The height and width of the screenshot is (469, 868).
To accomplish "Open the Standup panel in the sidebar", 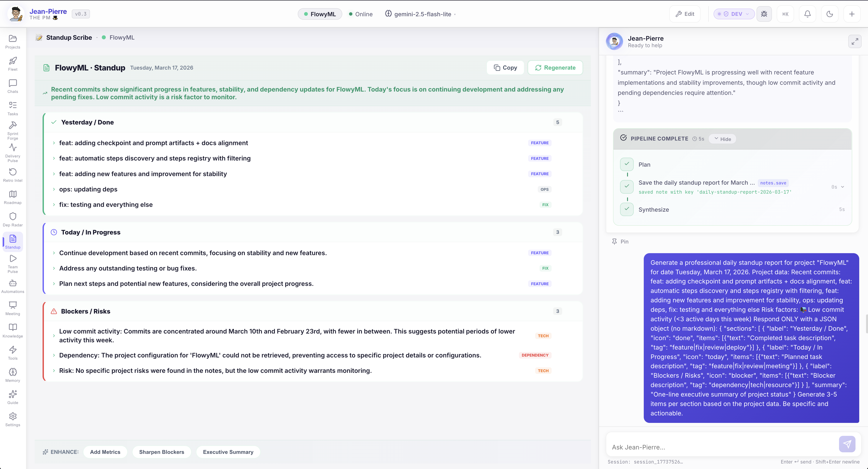I will (13, 241).
